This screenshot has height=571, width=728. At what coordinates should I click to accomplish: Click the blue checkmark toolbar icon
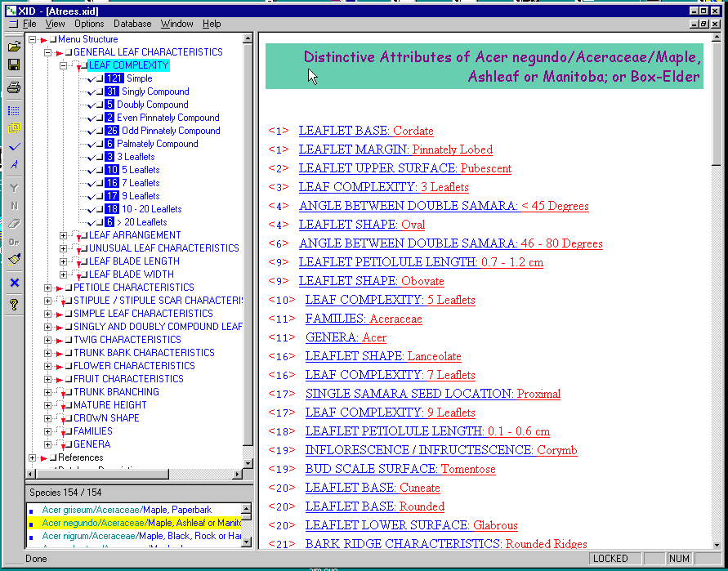point(14,147)
